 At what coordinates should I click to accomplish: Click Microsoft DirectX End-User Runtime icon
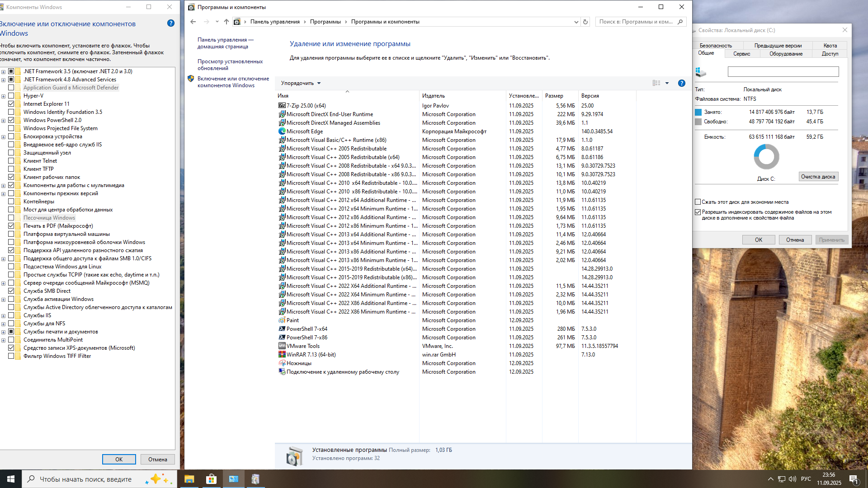[282, 114]
